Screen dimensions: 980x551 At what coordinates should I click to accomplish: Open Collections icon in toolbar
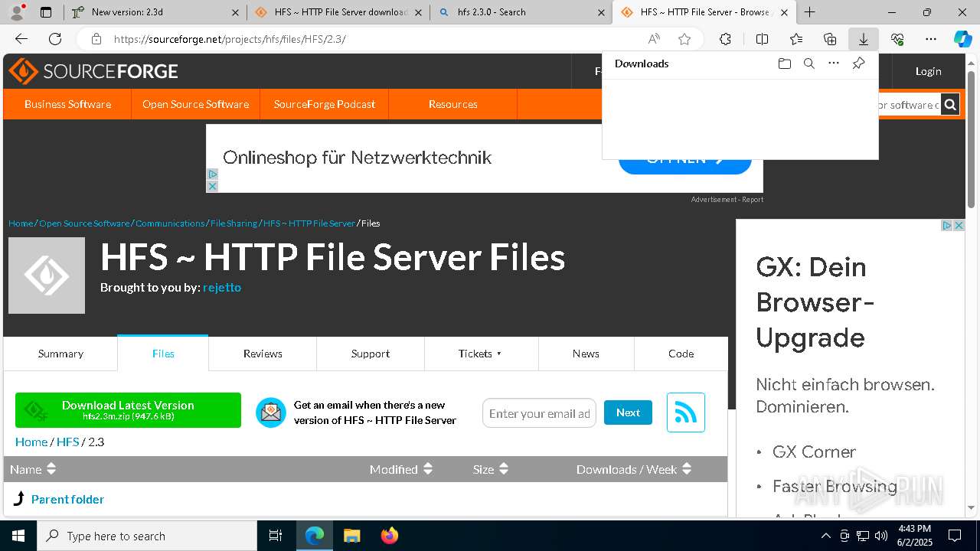pyautogui.click(x=830, y=39)
